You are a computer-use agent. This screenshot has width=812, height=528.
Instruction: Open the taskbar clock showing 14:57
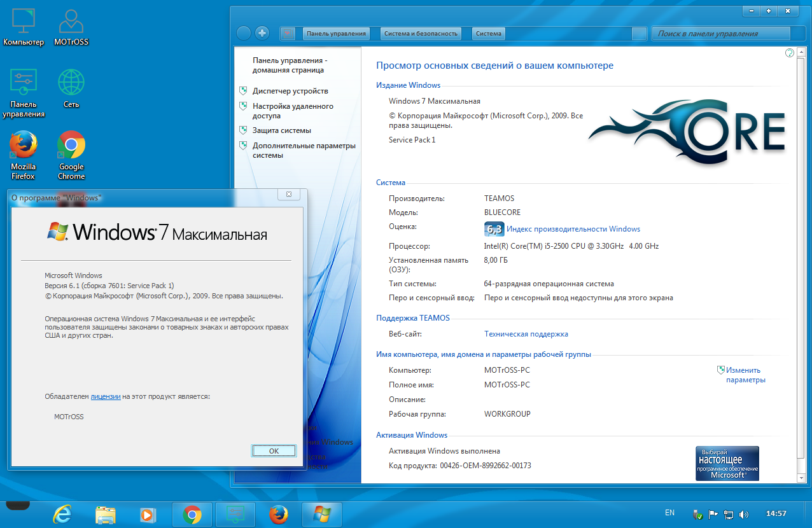click(x=776, y=513)
